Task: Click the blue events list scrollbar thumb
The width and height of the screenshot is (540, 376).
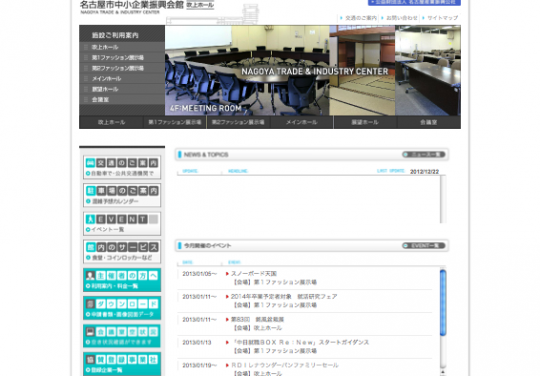Action: 443,303
